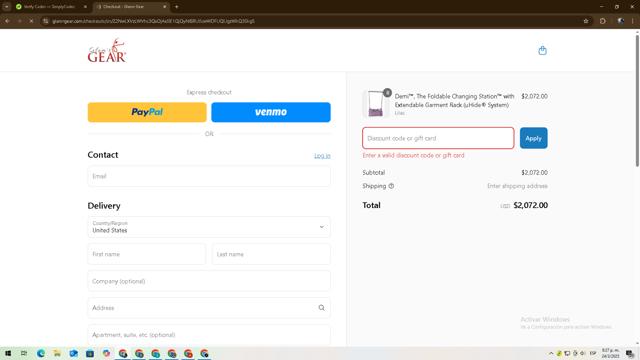Open the tab search dropdown arrow
The height and width of the screenshot is (360, 640).
pos(7,7)
